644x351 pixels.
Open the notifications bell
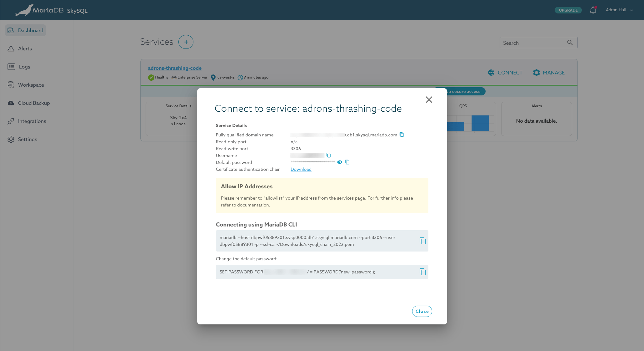click(593, 10)
